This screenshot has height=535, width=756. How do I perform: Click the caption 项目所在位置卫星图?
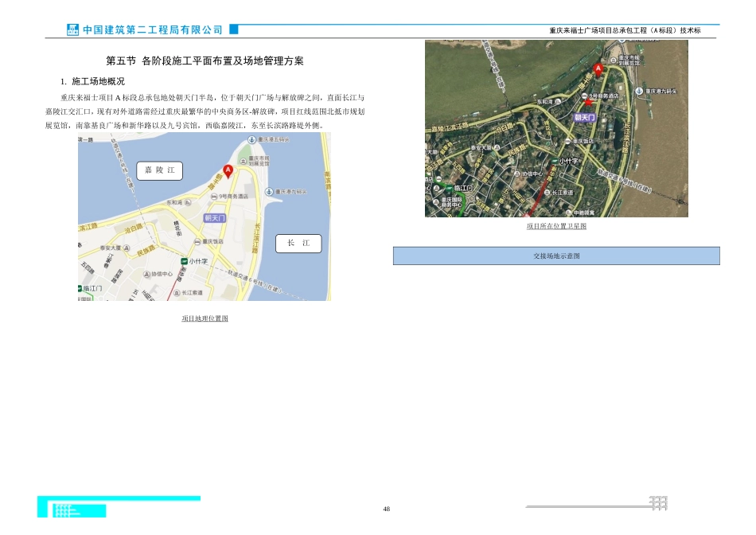coord(556,226)
